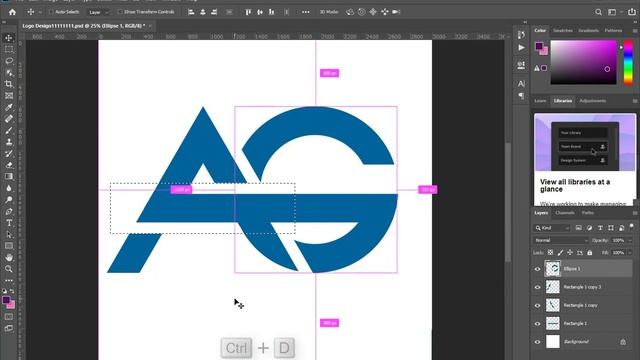Select the Hand tool
This screenshot has width=640, height=360.
tap(9, 258)
